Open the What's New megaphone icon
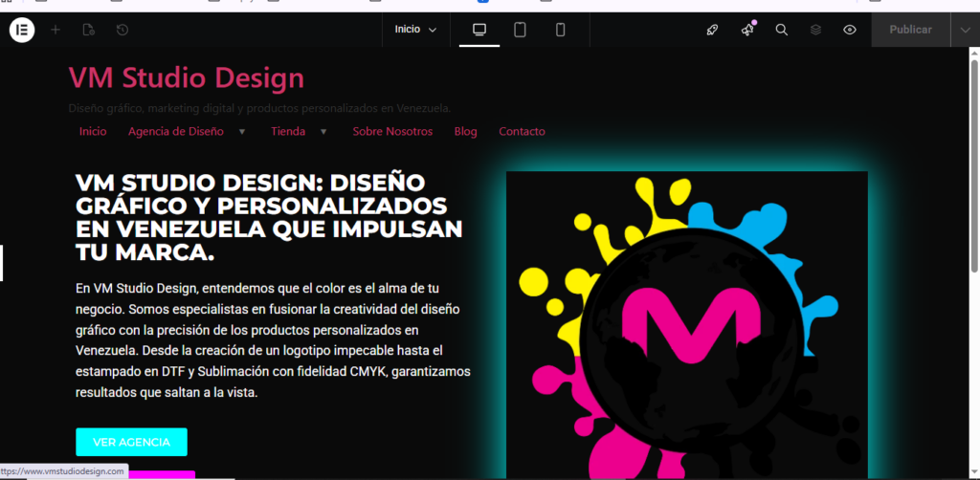 [747, 30]
